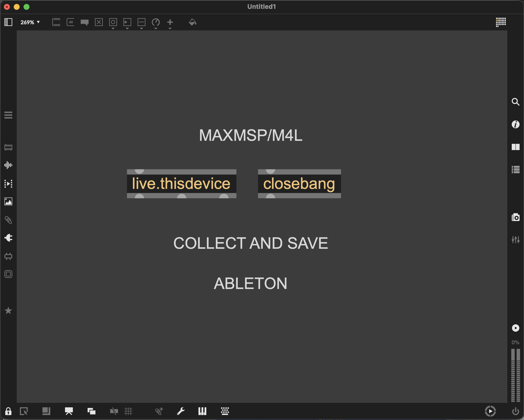This screenshot has width=524, height=420.
Task: Open the search magnifier in sidebar
Action: click(x=515, y=102)
